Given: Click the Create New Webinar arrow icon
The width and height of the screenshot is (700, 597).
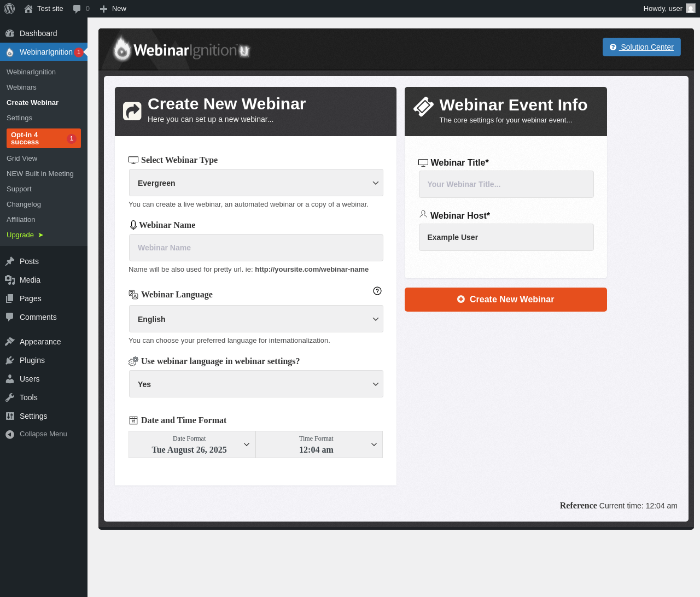Looking at the screenshot, I should click(132, 111).
